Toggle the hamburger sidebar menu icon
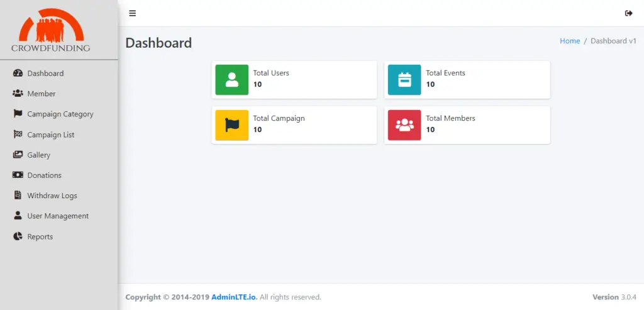 click(x=132, y=13)
